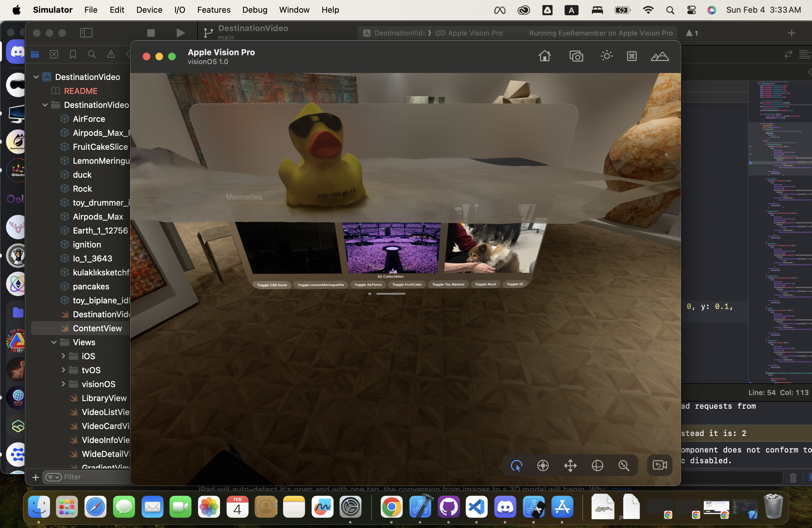Click the simulator Home button icon
The width and height of the screenshot is (812, 528).
tap(545, 56)
